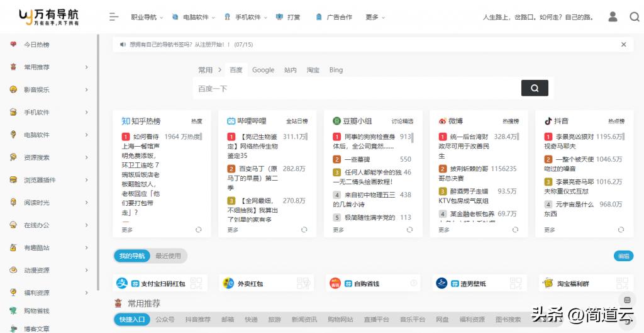This screenshot has width=644, height=333.
Task: Click the 阅读时光 sidebar icon
Action: [x=14, y=202]
